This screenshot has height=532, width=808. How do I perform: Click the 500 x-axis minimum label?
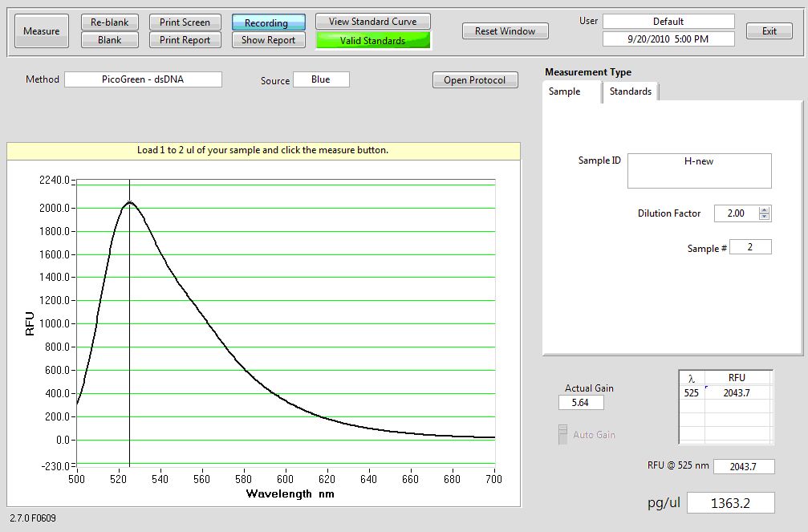click(76, 479)
